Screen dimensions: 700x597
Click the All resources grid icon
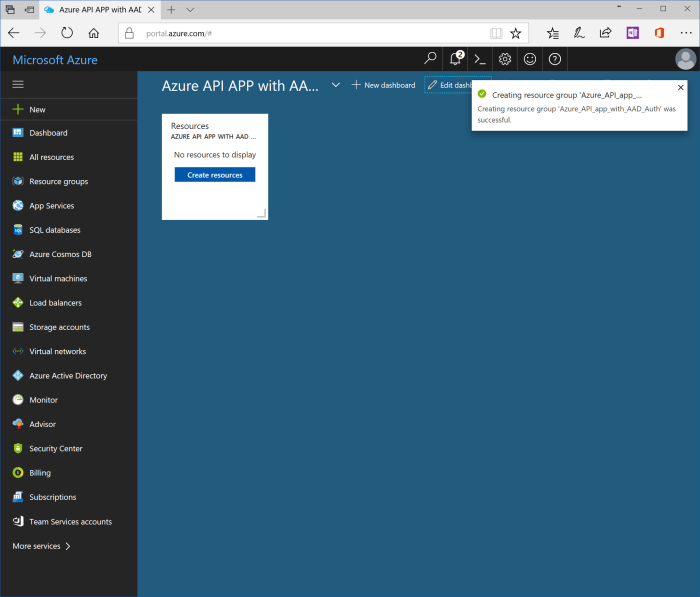18,157
